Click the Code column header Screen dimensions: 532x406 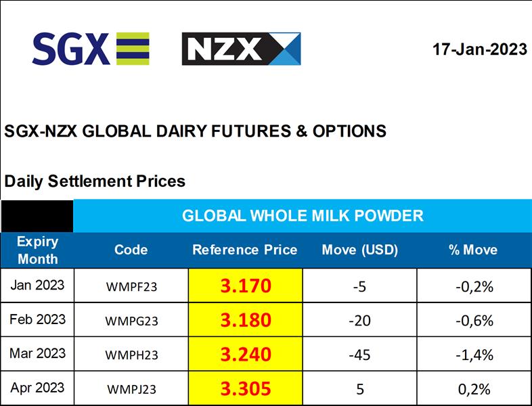click(131, 250)
